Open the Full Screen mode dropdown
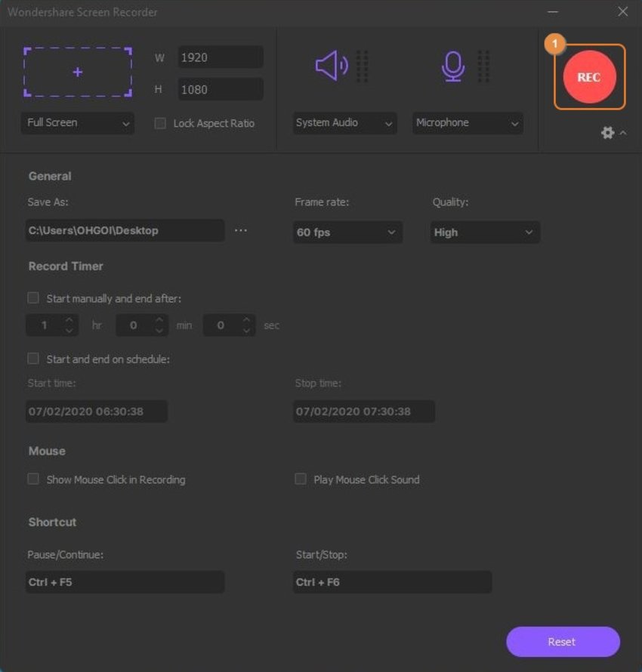 pos(79,123)
